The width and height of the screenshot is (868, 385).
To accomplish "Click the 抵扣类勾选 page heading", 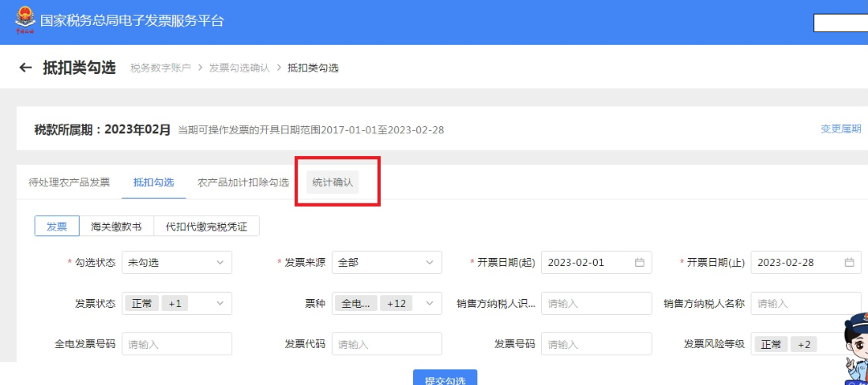I will pyautogui.click(x=79, y=68).
